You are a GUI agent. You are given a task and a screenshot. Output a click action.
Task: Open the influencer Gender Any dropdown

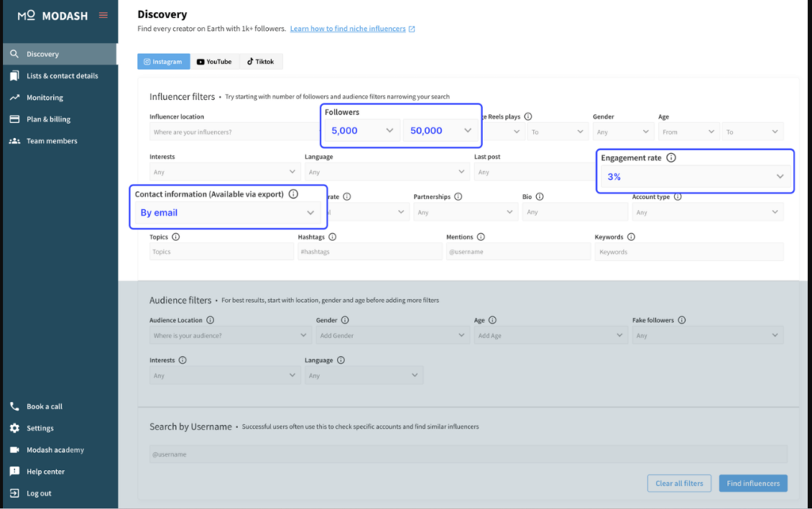(623, 132)
